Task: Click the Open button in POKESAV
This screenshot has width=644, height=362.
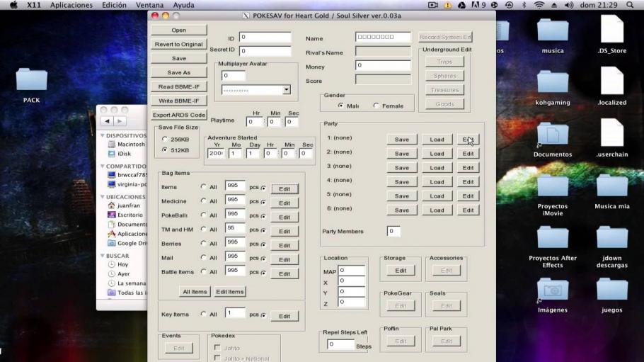Action: click(x=178, y=30)
